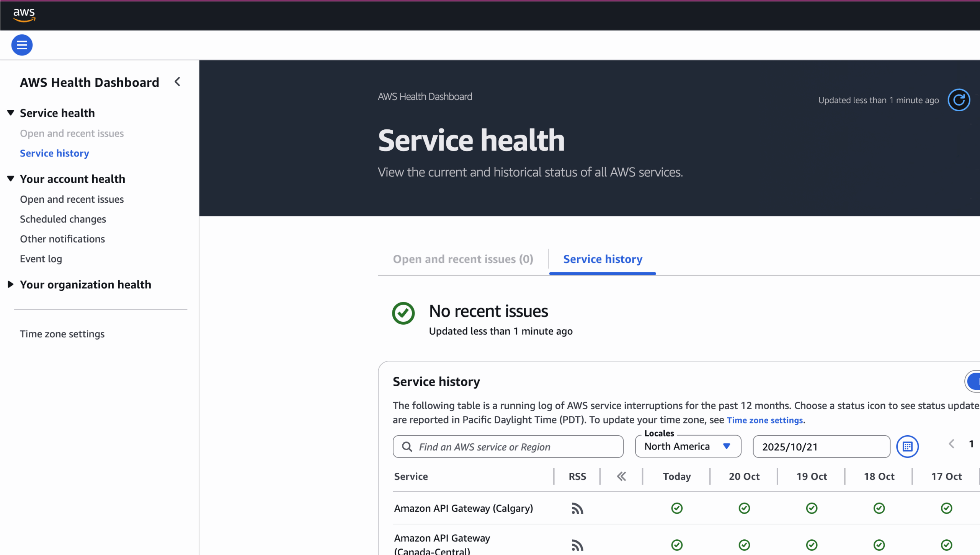Collapse the AWS Health Dashboard sidebar

click(177, 82)
